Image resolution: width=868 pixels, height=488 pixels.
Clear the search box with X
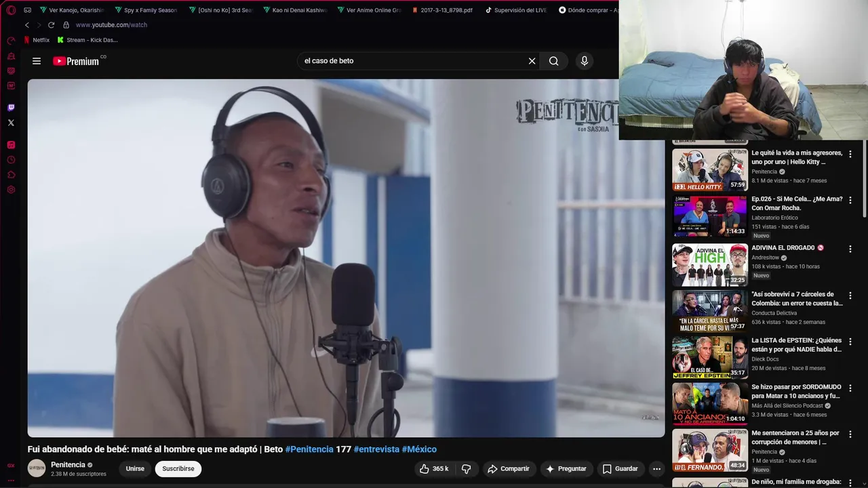click(532, 61)
